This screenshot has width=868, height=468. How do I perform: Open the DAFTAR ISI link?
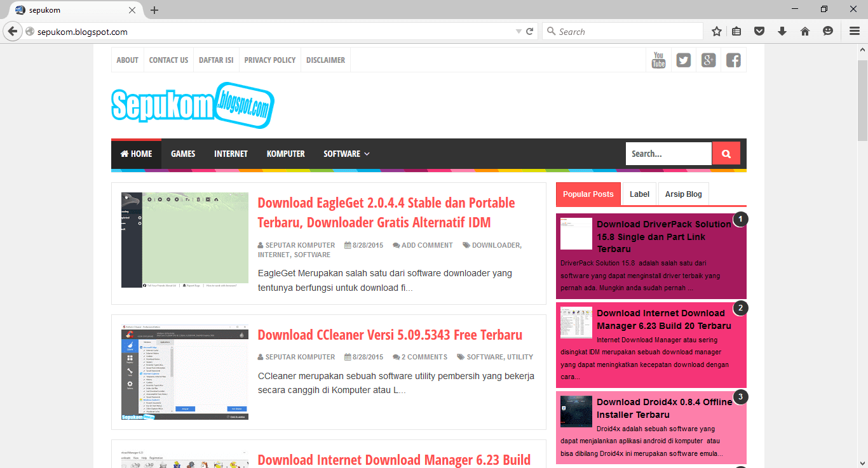pyautogui.click(x=216, y=60)
